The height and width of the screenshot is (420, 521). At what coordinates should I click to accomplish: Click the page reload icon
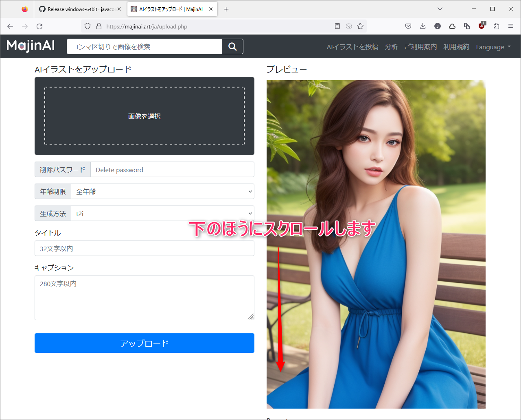coord(39,26)
